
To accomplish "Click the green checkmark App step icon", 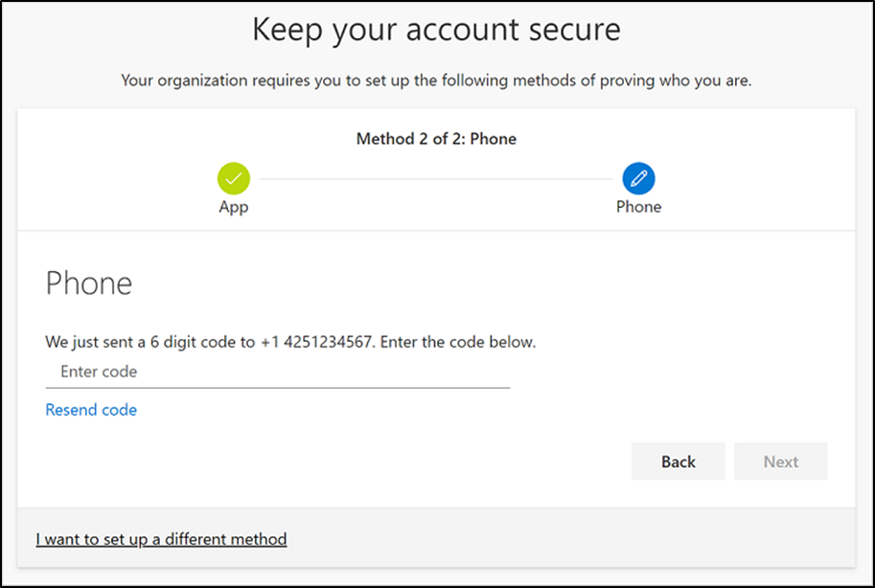I will coord(234,178).
